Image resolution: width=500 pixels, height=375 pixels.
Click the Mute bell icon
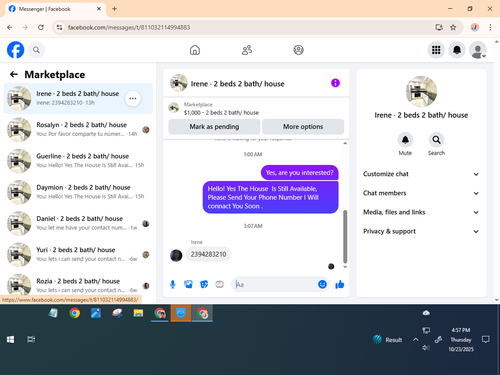point(405,140)
